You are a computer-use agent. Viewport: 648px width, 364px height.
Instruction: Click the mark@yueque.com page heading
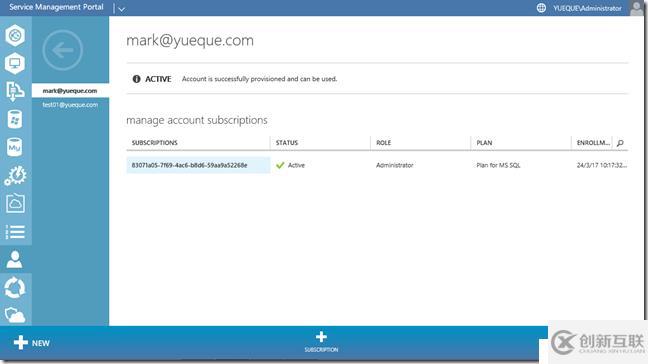coord(190,40)
